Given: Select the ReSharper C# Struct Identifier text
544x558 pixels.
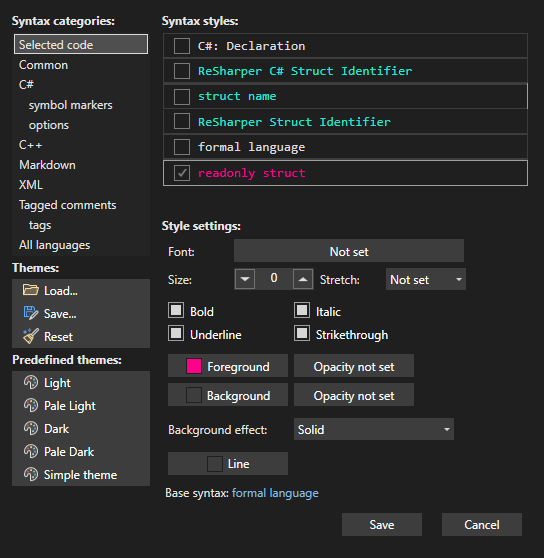Looking at the screenshot, I should [305, 71].
